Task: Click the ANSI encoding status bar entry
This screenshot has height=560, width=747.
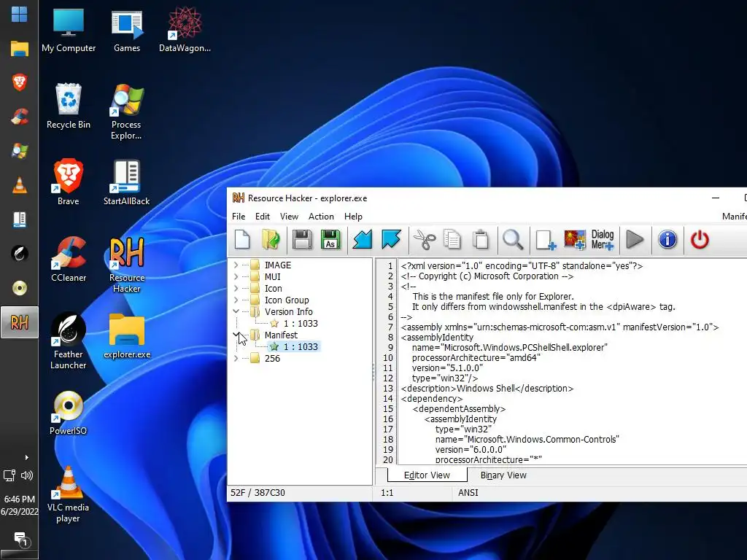Action: click(x=468, y=492)
